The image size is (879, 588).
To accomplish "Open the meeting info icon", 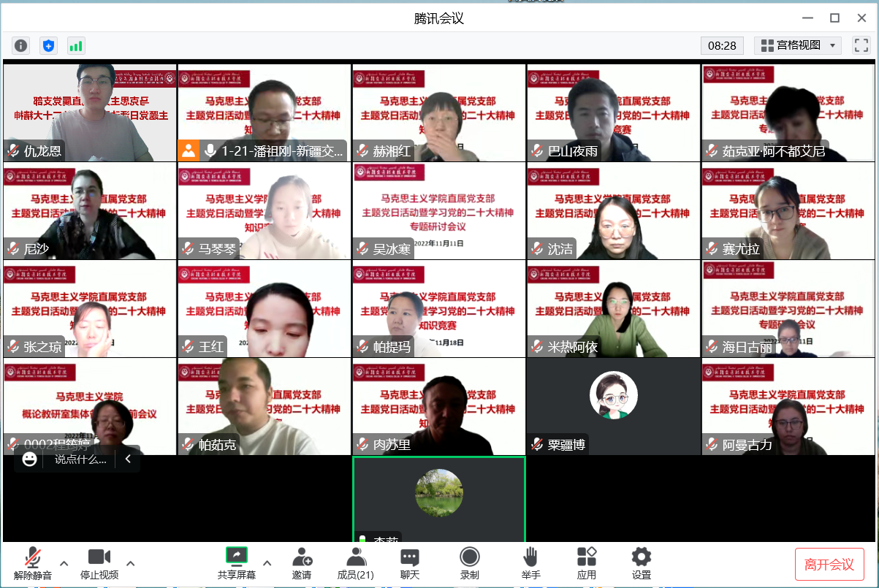I will point(21,45).
